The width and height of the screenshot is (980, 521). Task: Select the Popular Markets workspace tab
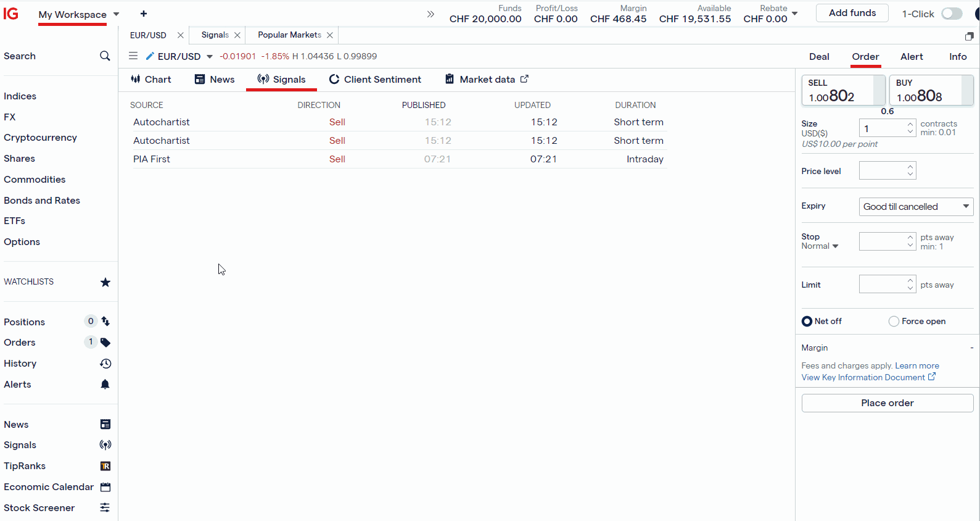click(x=289, y=35)
